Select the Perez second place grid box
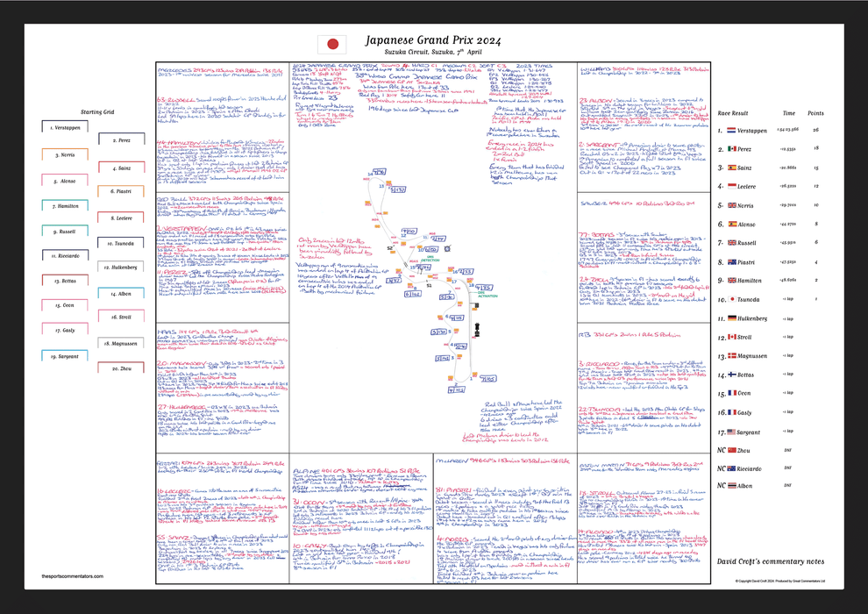 (x=122, y=140)
